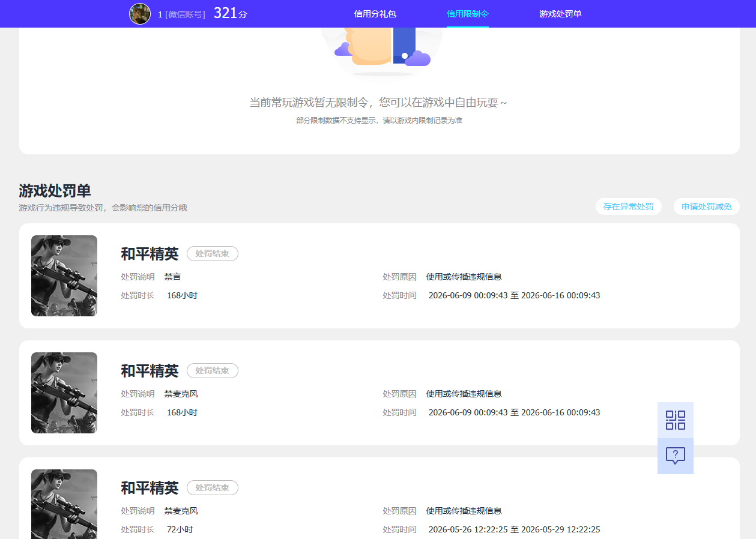Click the 游戏处罚单 section heading
756x539 pixels.
click(x=55, y=191)
